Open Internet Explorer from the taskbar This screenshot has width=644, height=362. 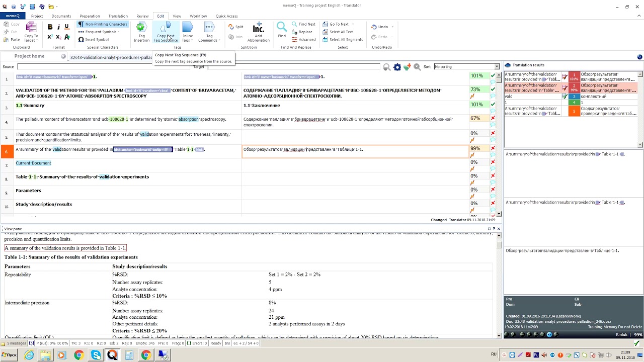(x=29, y=355)
